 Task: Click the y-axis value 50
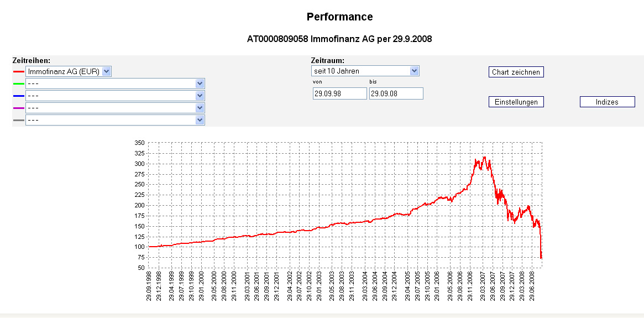tap(142, 268)
